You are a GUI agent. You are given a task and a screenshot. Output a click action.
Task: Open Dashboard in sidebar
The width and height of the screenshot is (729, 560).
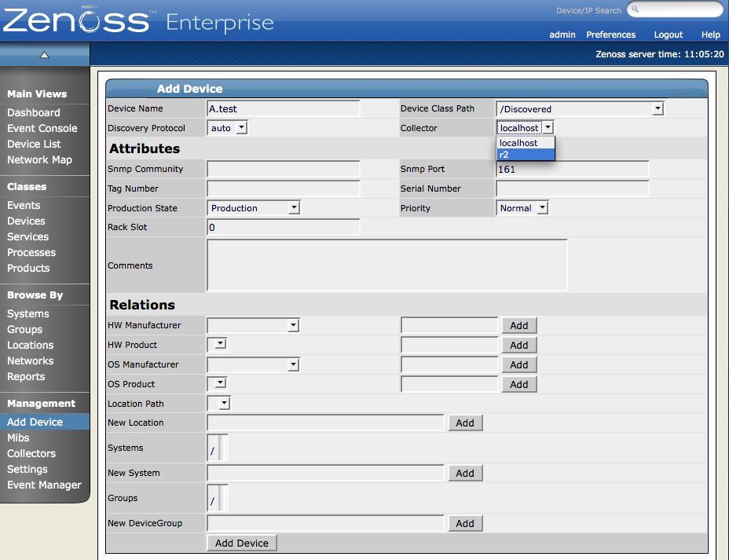34,112
